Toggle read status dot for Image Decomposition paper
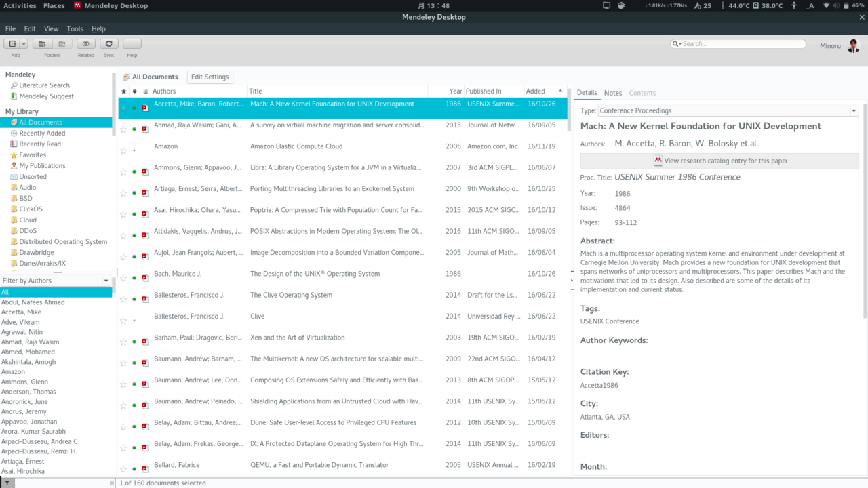 click(x=134, y=256)
